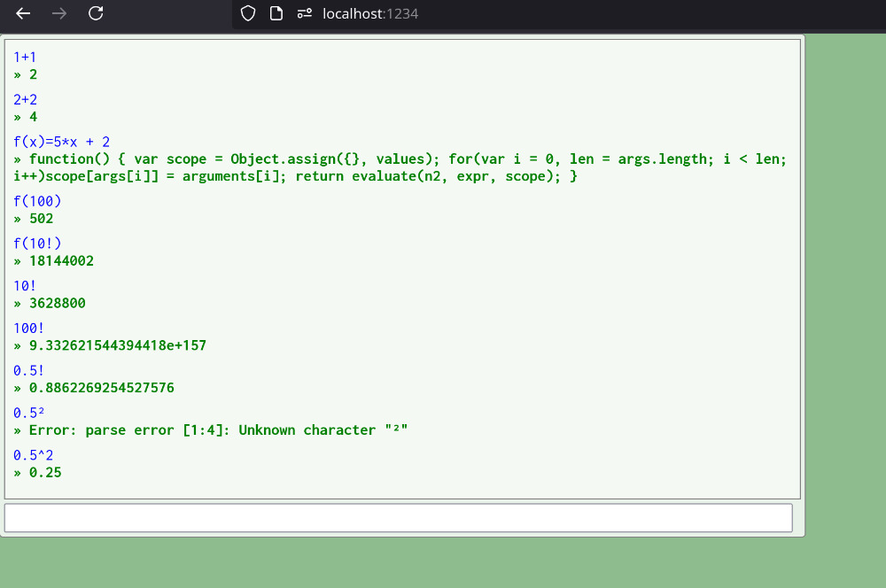The width and height of the screenshot is (886, 588).
Task: Select the input line "0.5!"
Action: pyautogui.click(x=29, y=370)
